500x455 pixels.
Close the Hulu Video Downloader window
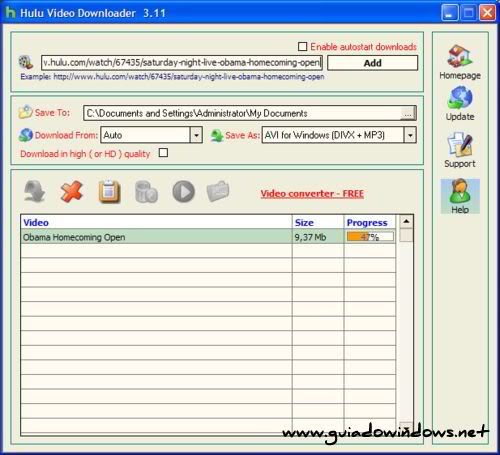tap(487, 13)
